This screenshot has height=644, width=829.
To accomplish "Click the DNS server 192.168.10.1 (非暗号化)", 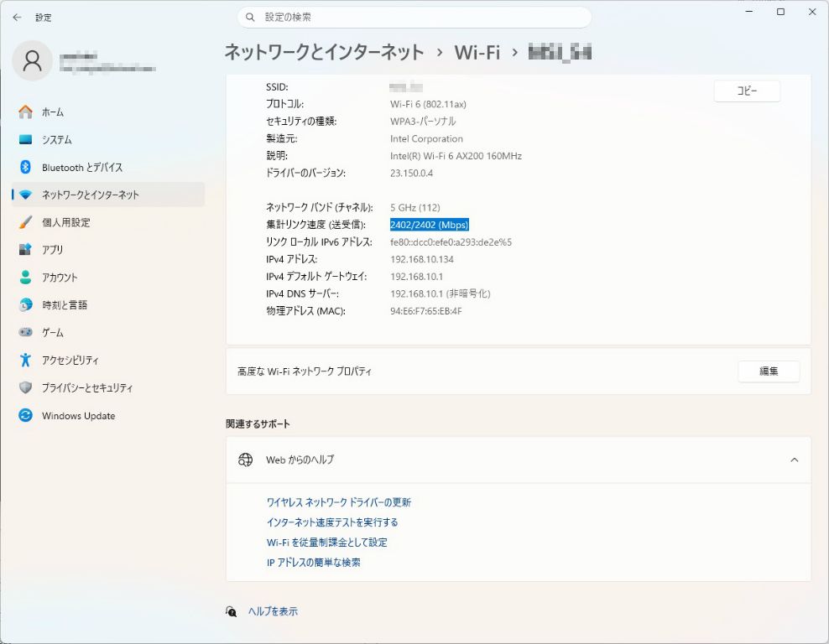I will 441,293.
